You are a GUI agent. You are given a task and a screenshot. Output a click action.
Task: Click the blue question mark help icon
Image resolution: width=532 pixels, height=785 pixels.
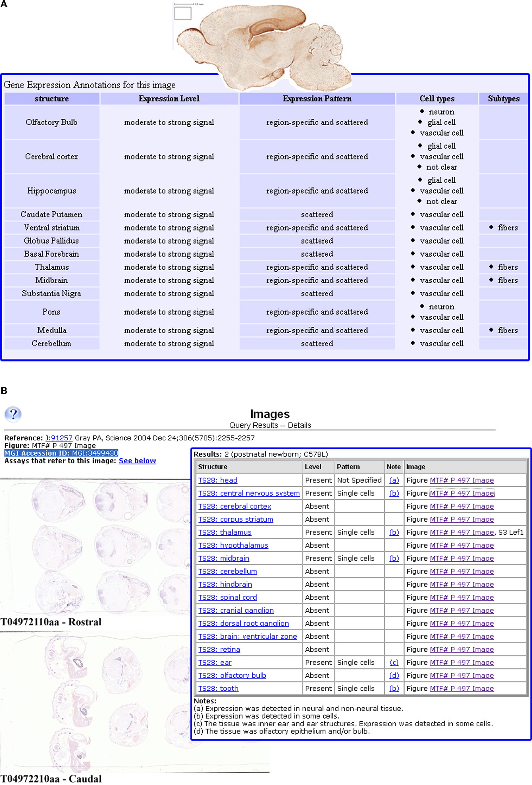point(13,414)
